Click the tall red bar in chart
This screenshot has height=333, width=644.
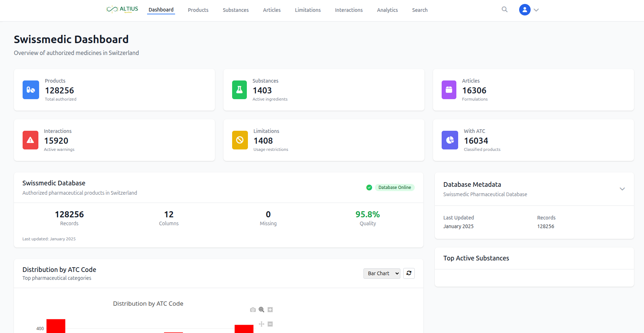pos(56,326)
